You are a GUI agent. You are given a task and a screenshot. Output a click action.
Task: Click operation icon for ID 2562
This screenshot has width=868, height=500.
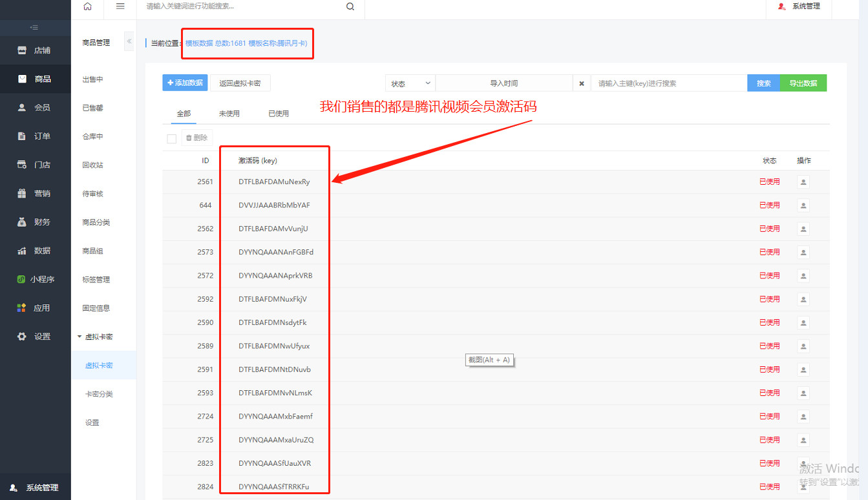point(803,229)
